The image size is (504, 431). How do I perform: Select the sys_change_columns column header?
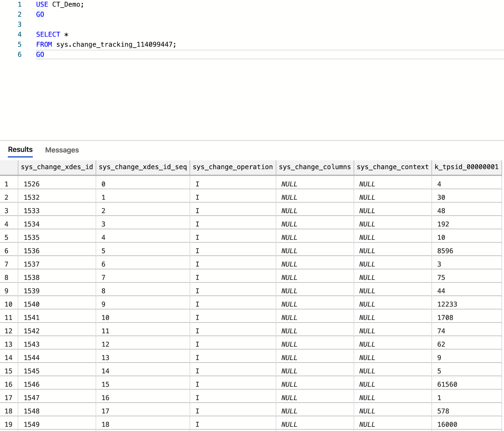point(315,167)
